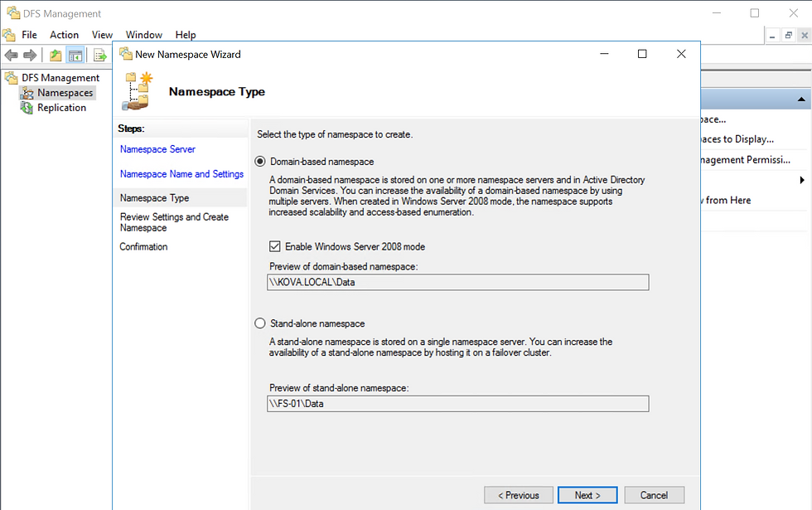Click the Back arrow toolbar icon

click(x=11, y=55)
